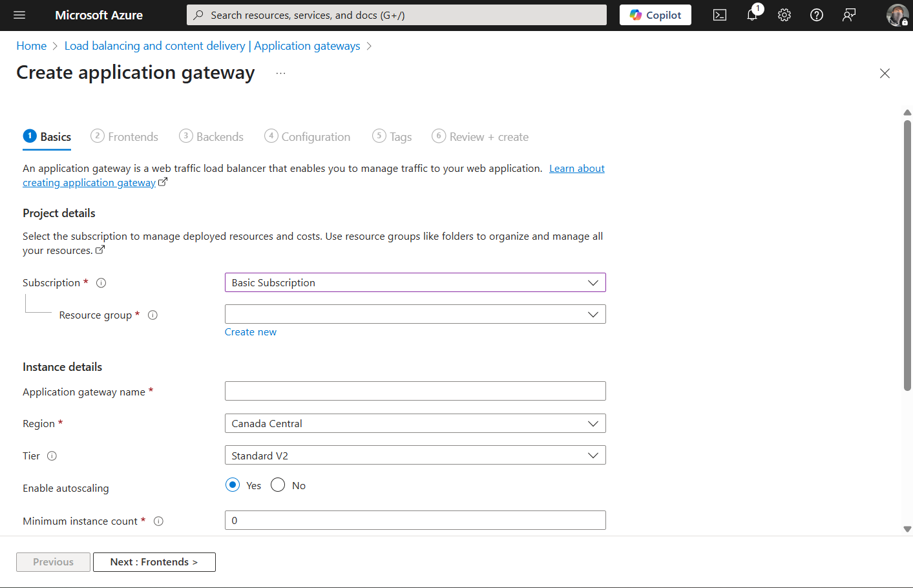Show Resource group info tooltip icon
Screen dimensions: 913x588
[x=152, y=315]
